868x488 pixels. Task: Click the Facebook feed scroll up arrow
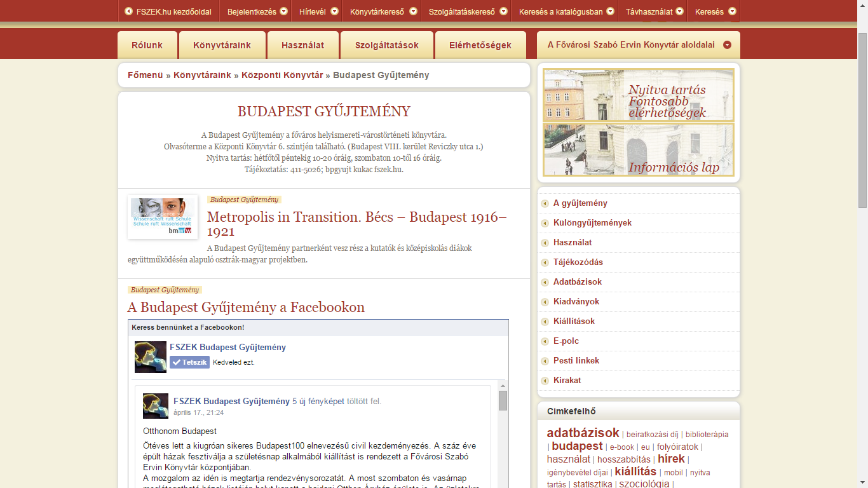[x=503, y=386]
